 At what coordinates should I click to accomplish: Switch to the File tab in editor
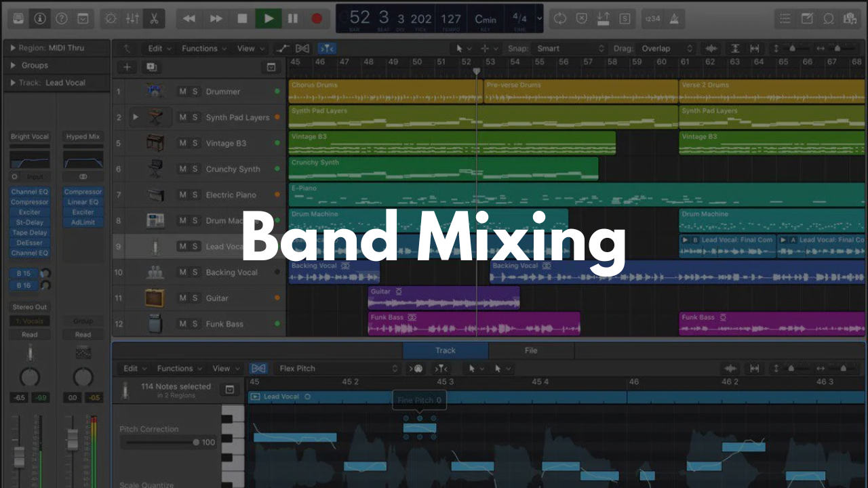[531, 350]
